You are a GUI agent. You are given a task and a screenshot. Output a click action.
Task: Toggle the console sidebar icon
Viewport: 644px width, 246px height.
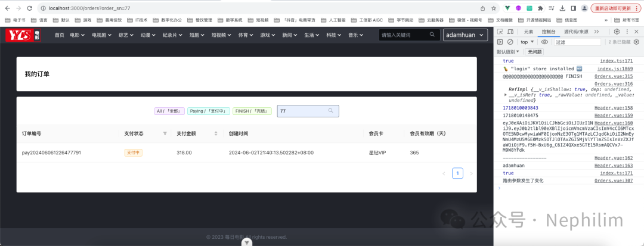pos(500,42)
